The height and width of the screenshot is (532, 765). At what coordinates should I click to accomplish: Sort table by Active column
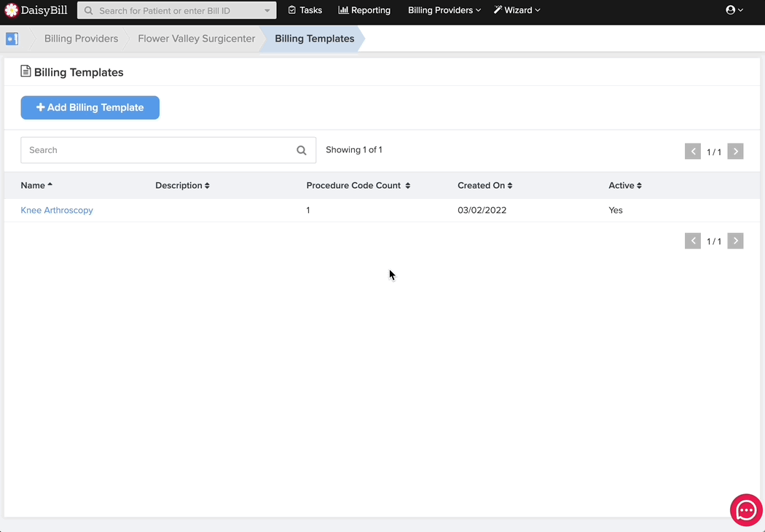[625, 185]
